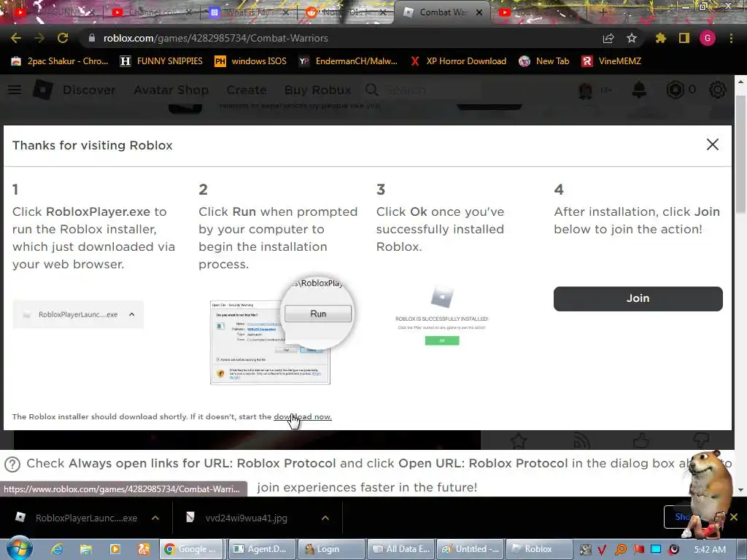Open Discover in Roblox nav
The image size is (747, 560).
pyautogui.click(x=89, y=90)
